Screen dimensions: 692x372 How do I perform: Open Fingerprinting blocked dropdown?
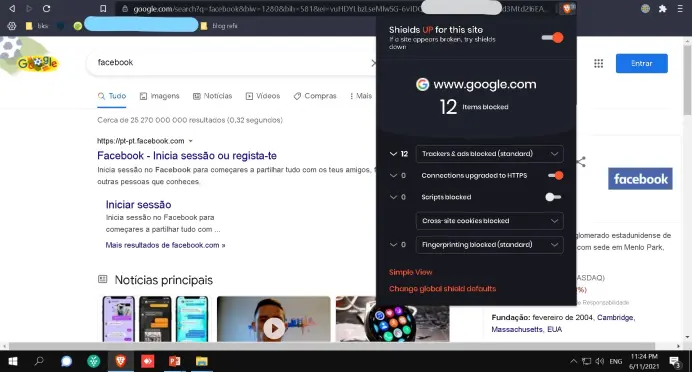tap(489, 244)
